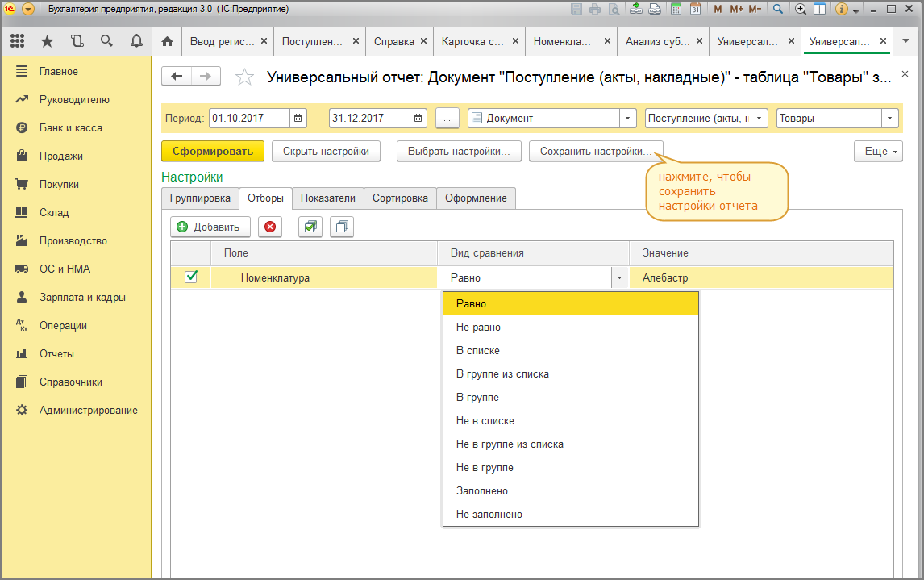Uncheck the Номенклатура filter checkbox
Screen dimensions: 924x580
click(x=191, y=277)
